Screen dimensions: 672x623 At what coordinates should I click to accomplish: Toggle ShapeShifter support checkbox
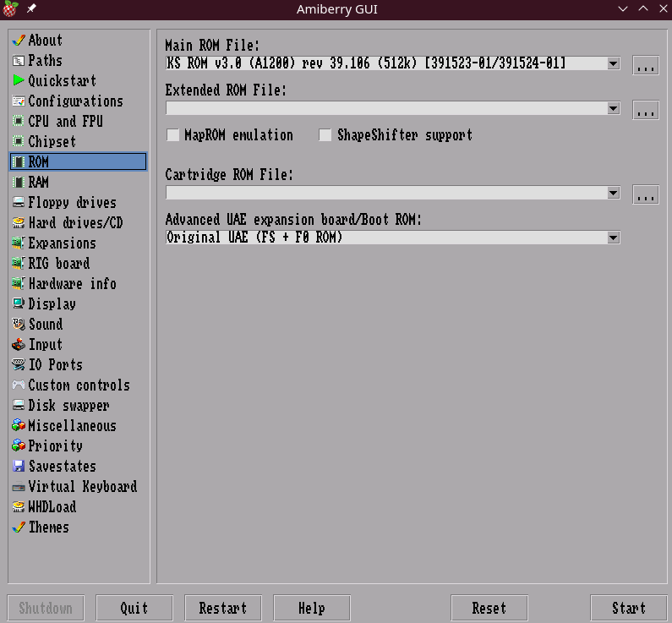(x=325, y=135)
